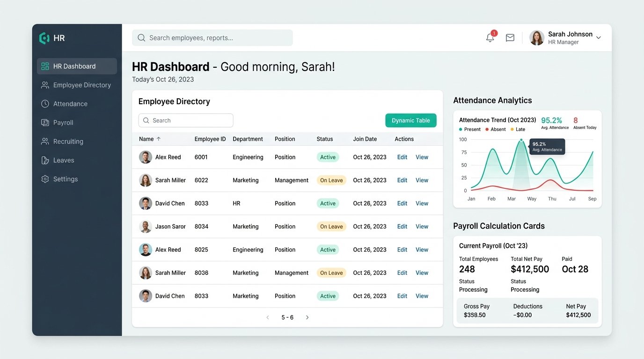The image size is (644, 359).
Task: Click the Dynamic Table button
Action: point(411,121)
